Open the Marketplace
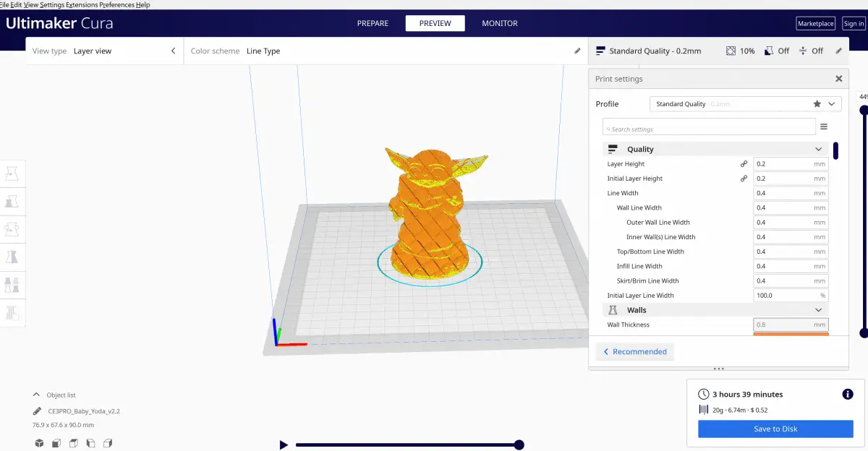Viewport: 868px width, 451px height. click(815, 22)
